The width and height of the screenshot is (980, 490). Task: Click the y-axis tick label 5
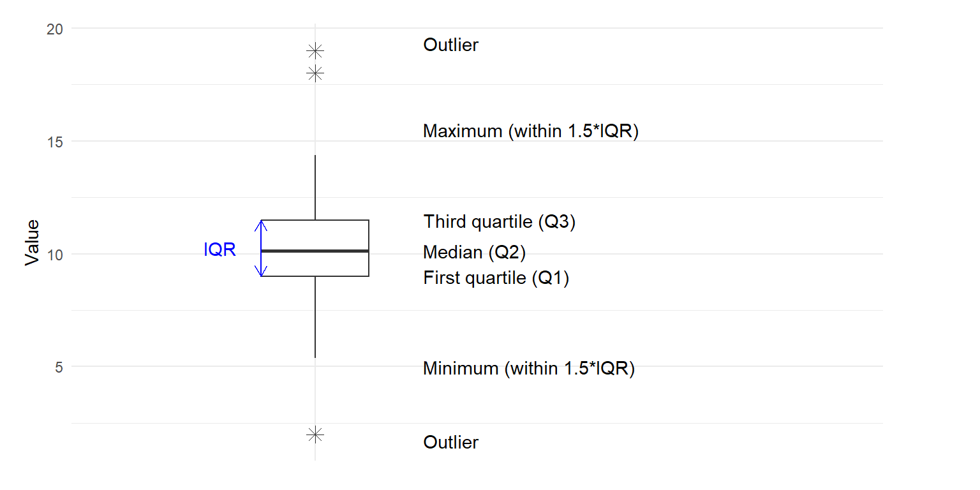(x=59, y=367)
